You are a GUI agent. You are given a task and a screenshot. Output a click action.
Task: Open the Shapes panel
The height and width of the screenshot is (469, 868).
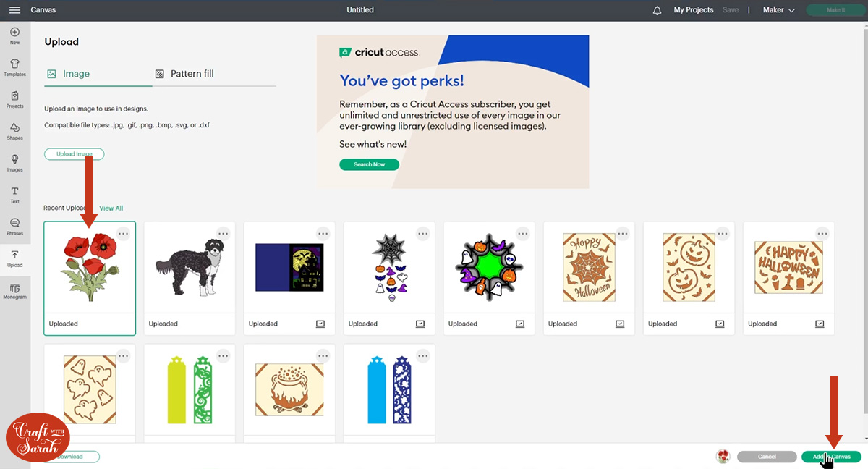(x=14, y=132)
